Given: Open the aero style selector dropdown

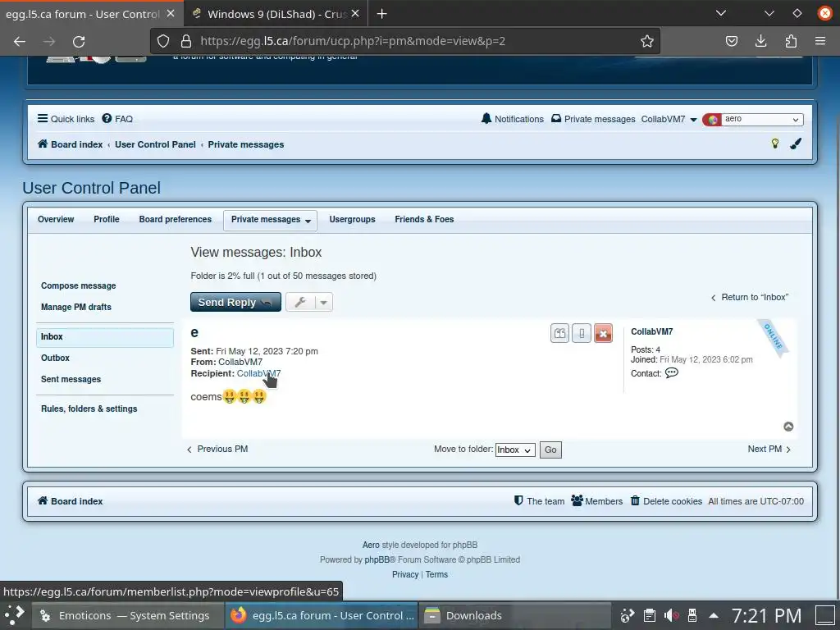Looking at the screenshot, I should 761,119.
